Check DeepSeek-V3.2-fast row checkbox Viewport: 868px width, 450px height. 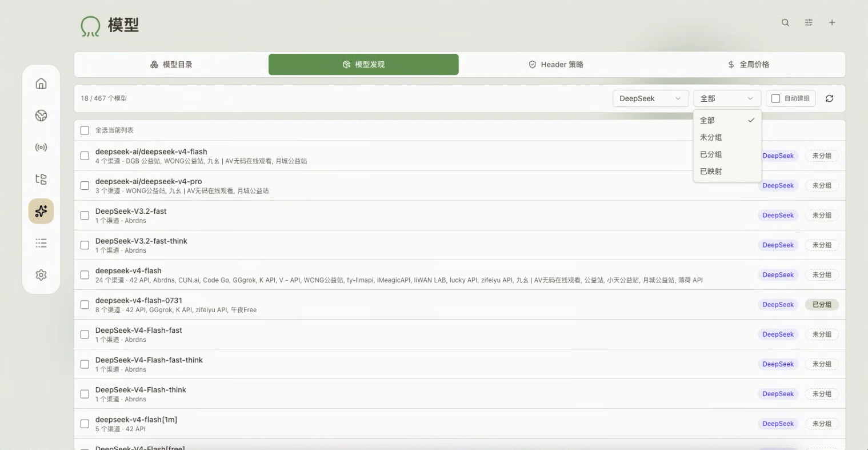[85, 215]
